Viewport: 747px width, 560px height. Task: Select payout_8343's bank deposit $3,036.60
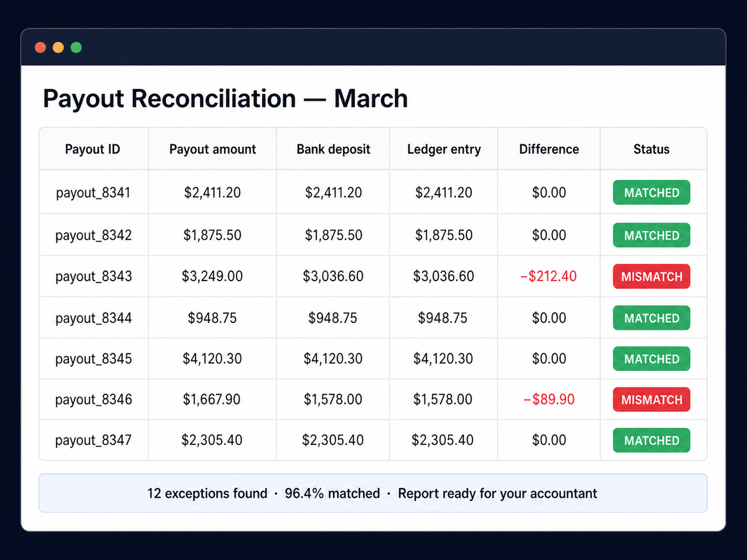click(x=333, y=276)
